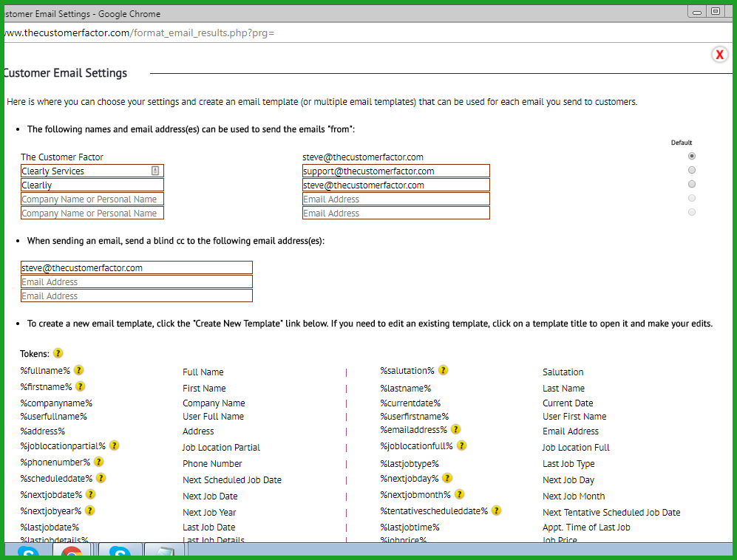Click the %lastname% token text

(406, 388)
